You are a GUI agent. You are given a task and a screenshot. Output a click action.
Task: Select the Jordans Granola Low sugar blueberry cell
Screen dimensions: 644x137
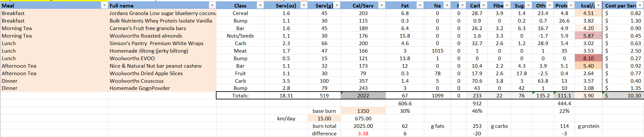162,13
